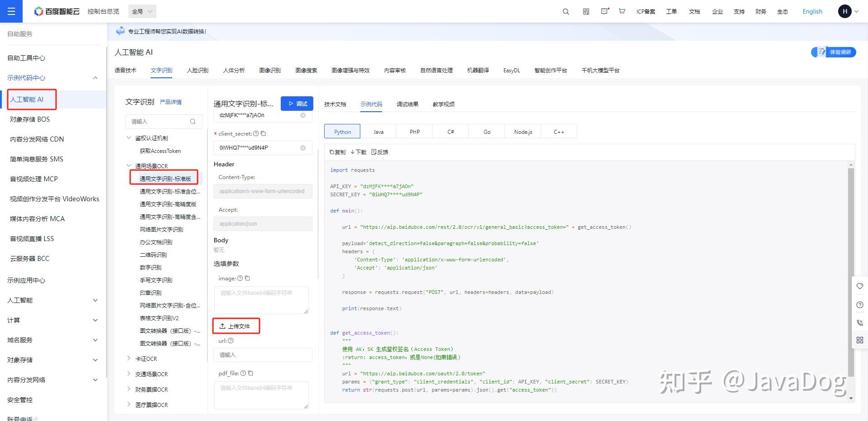Expand the 卡证OCR category
Viewport: 868px width, 421px height.
click(x=129, y=358)
